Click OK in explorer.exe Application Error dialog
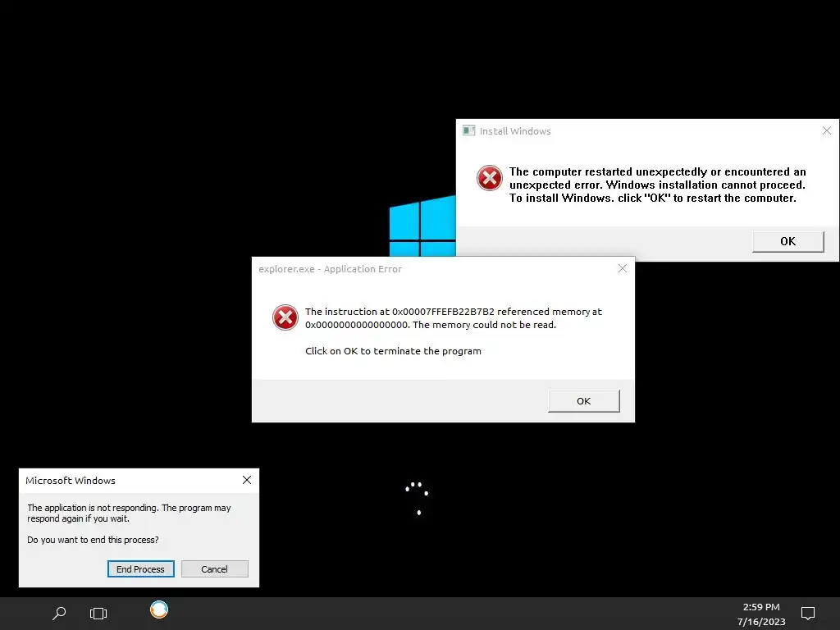Screen dimensions: 840x630 (x=583, y=400)
